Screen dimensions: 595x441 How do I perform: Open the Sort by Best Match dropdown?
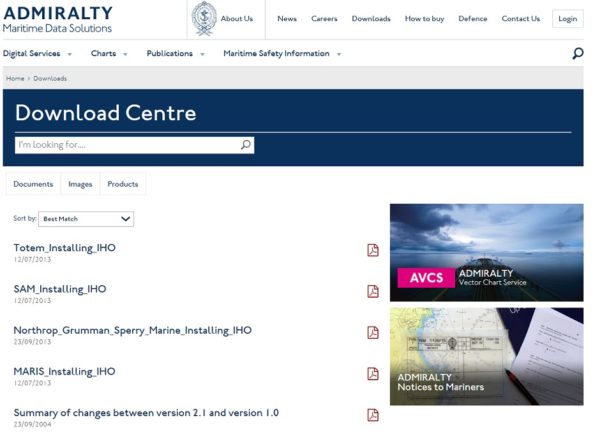(86, 219)
